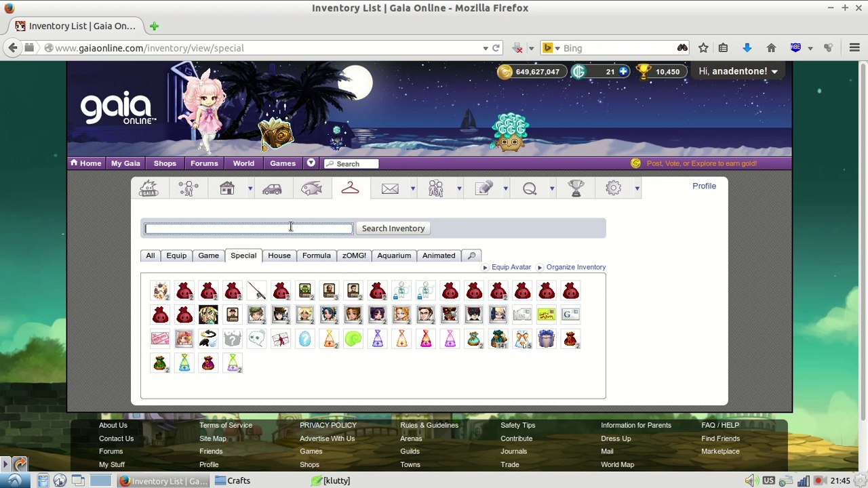Click the gold coin balance icon
This screenshot has width=868, height=488.
[505, 71]
